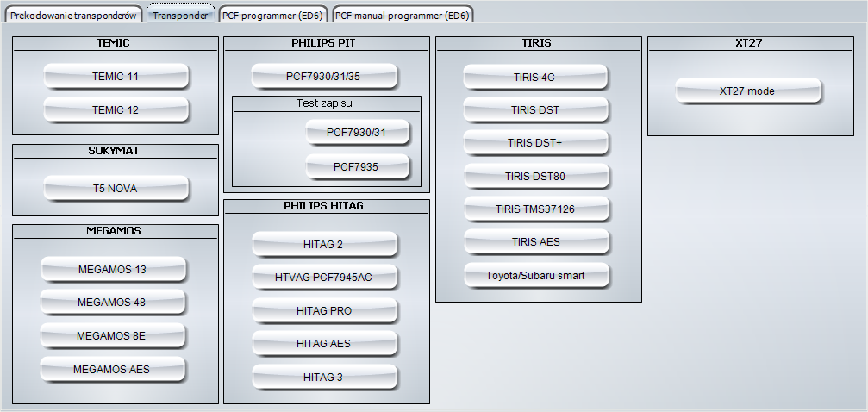Open PCF manual programmer (ED6) tab
This screenshot has width=868, height=412.
coord(403,15)
